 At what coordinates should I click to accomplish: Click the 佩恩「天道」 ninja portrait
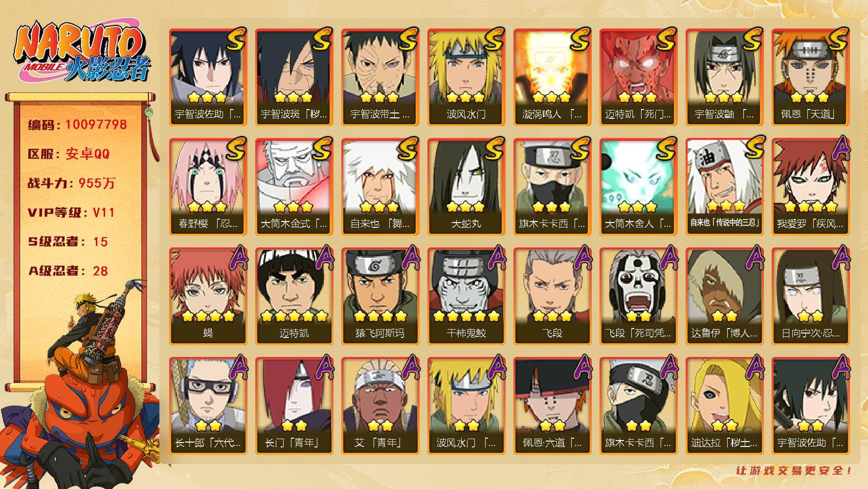(810, 77)
